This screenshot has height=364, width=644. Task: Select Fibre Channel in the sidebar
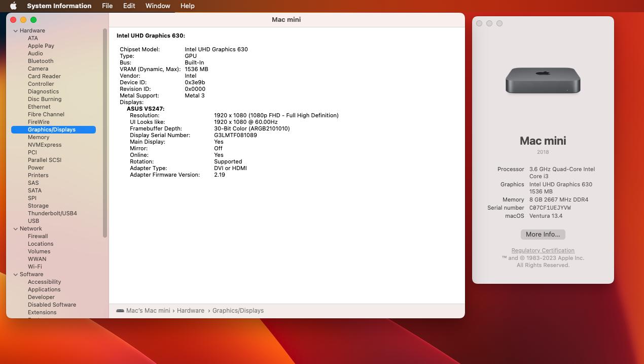click(x=46, y=114)
